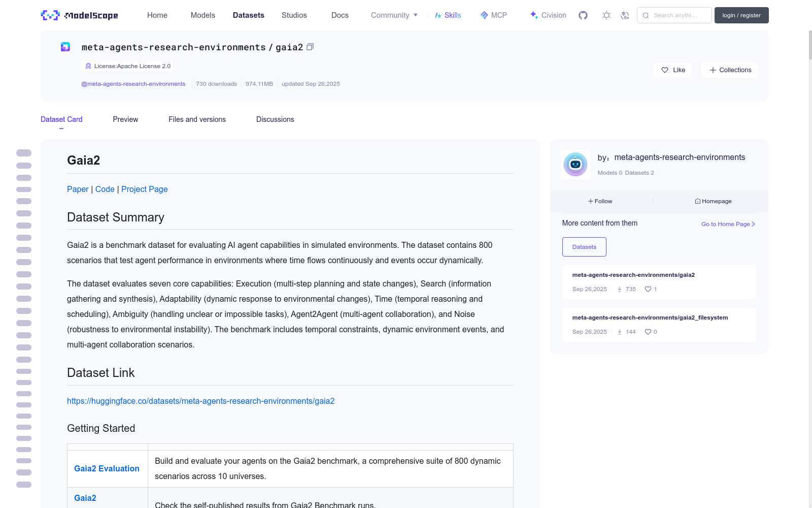
Task: Add dataset to Collections
Action: [x=730, y=70]
